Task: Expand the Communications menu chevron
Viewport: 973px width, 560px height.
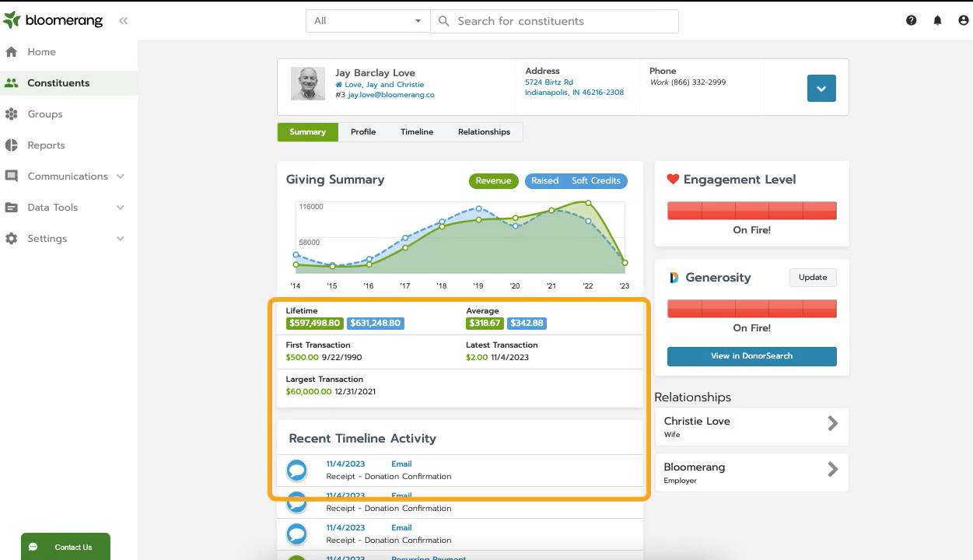Action: (121, 177)
